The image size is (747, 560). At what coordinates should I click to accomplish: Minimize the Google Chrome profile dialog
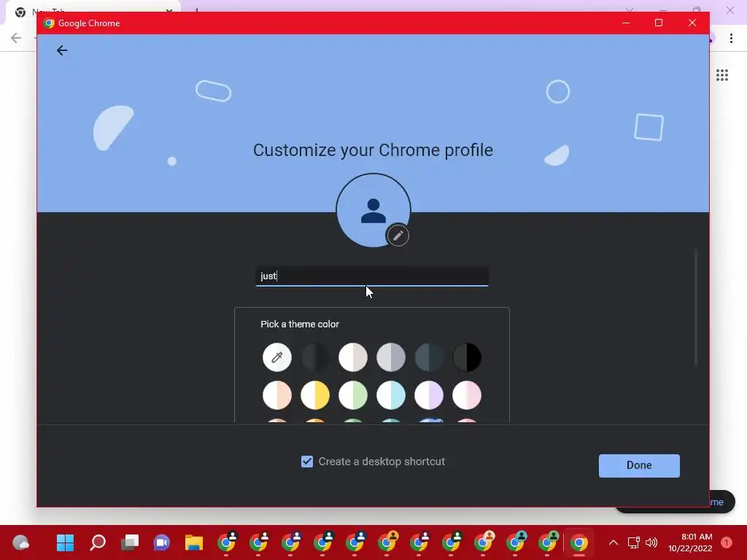(626, 23)
